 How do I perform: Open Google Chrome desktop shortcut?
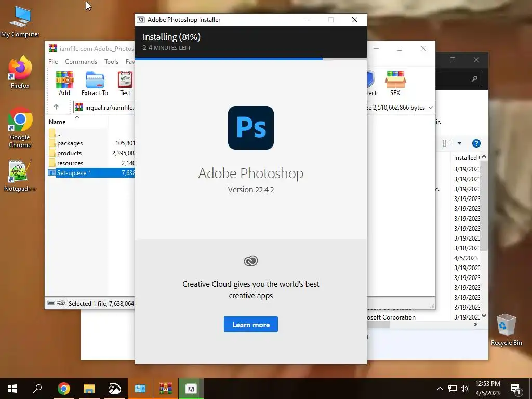pyautogui.click(x=20, y=128)
